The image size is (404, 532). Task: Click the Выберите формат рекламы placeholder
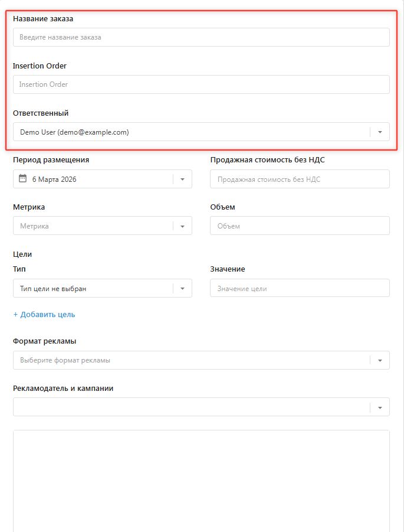(65, 360)
